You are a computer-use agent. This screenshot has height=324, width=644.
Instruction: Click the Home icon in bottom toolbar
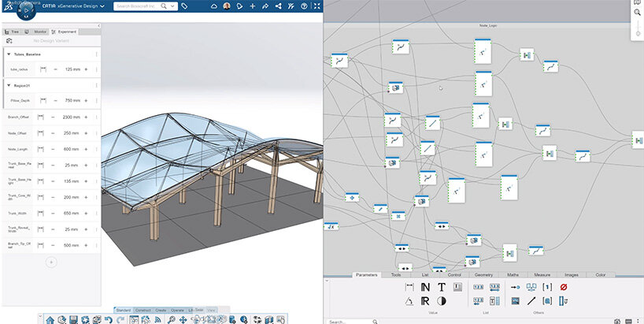pyautogui.click(x=50, y=319)
